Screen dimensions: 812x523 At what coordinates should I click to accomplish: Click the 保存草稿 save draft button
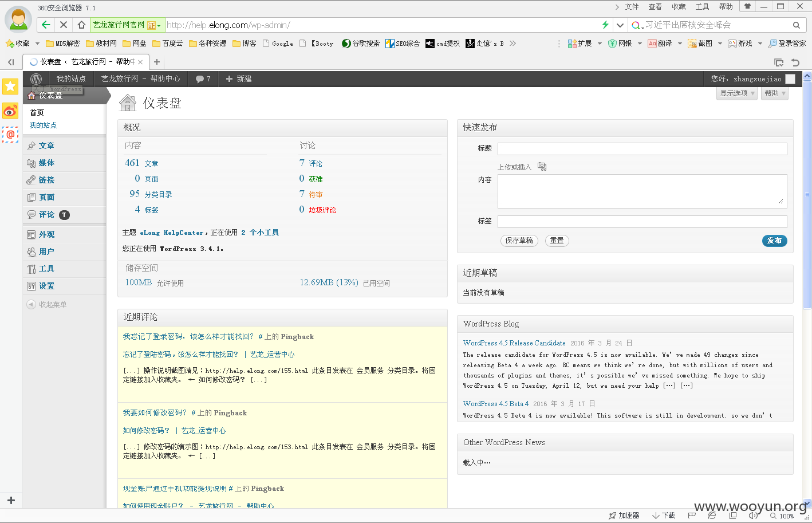point(519,241)
